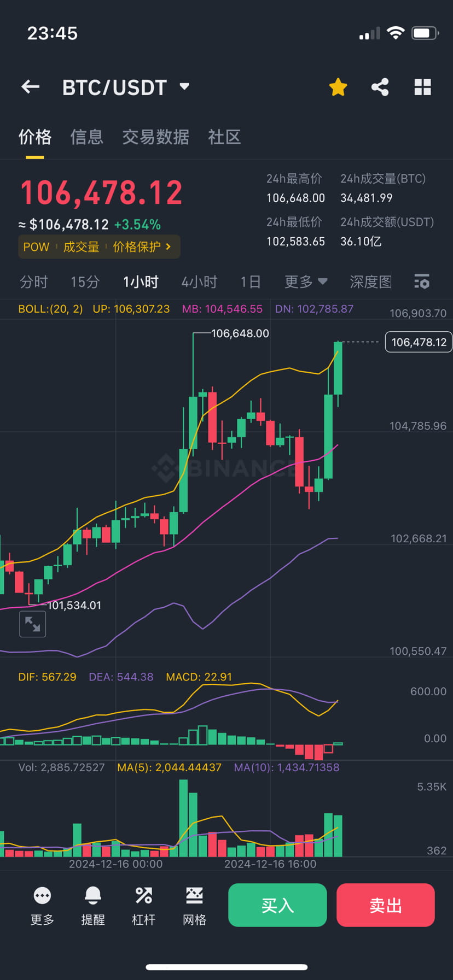The width and height of the screenshot is (453, 980).
Task: Open the 网格 grid trading icon
Action: pos(194,906)
